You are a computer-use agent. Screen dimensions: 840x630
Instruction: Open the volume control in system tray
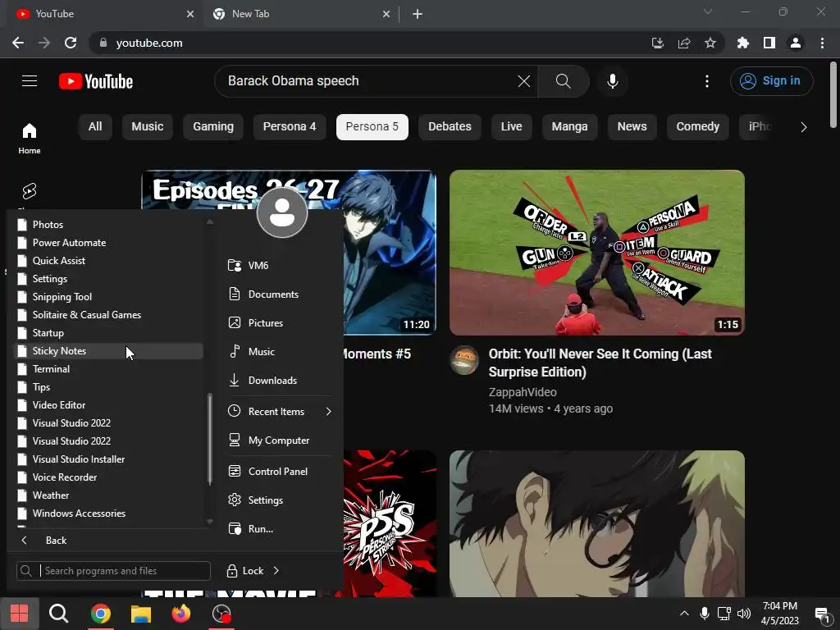(744, 614)
